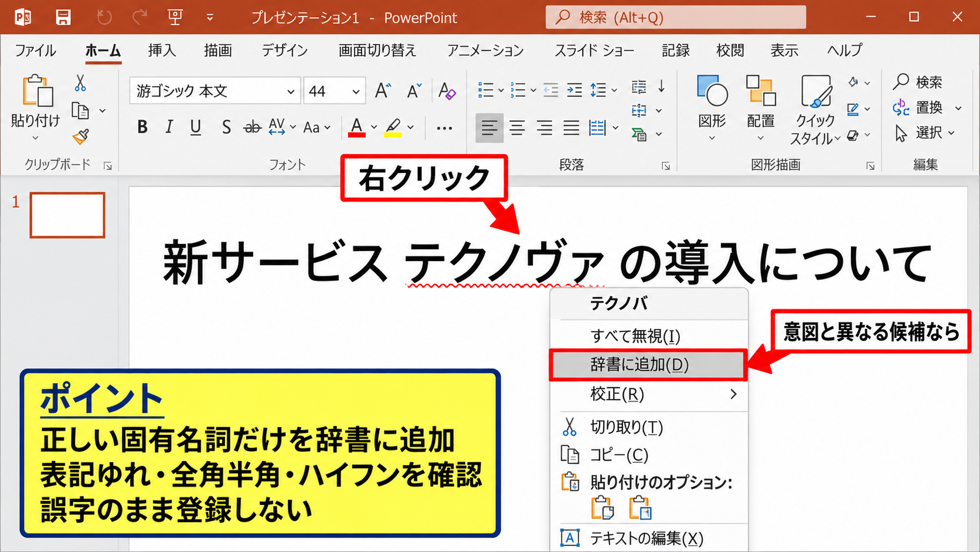Click the Numbering list icon

point(518,90)
